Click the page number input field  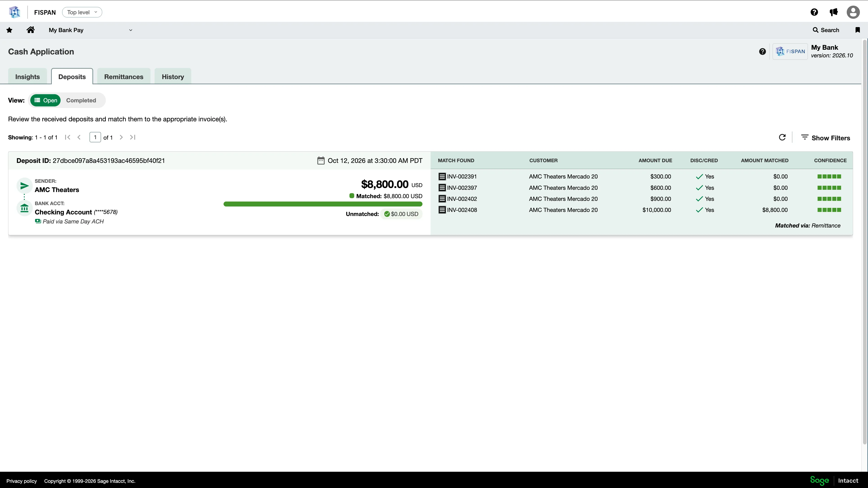tap(95, 137)
